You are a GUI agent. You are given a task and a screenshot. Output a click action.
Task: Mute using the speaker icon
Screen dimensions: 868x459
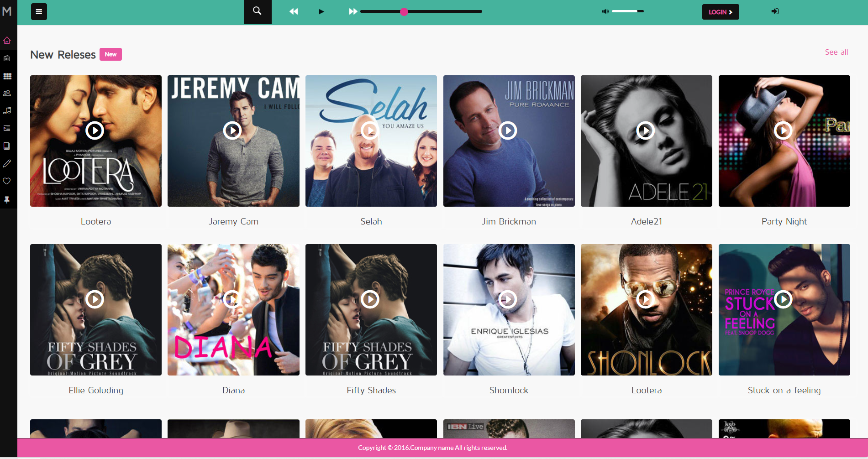pos(605,11)
